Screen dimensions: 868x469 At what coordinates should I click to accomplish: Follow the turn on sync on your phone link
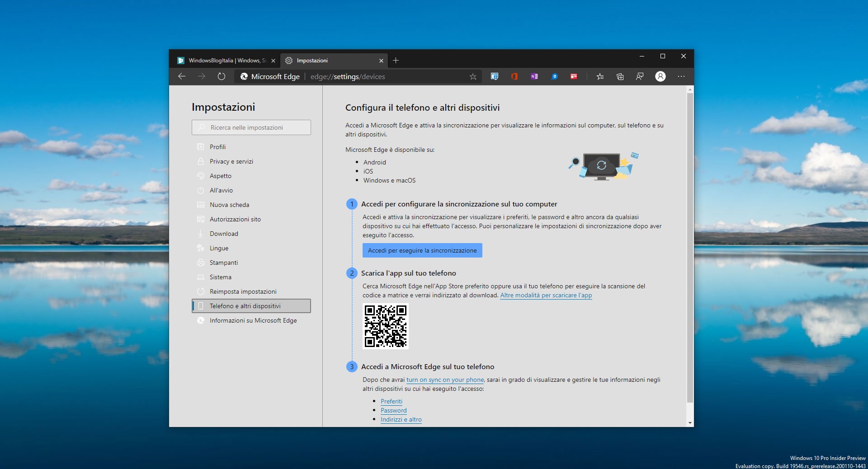click(x=445, y=380)
